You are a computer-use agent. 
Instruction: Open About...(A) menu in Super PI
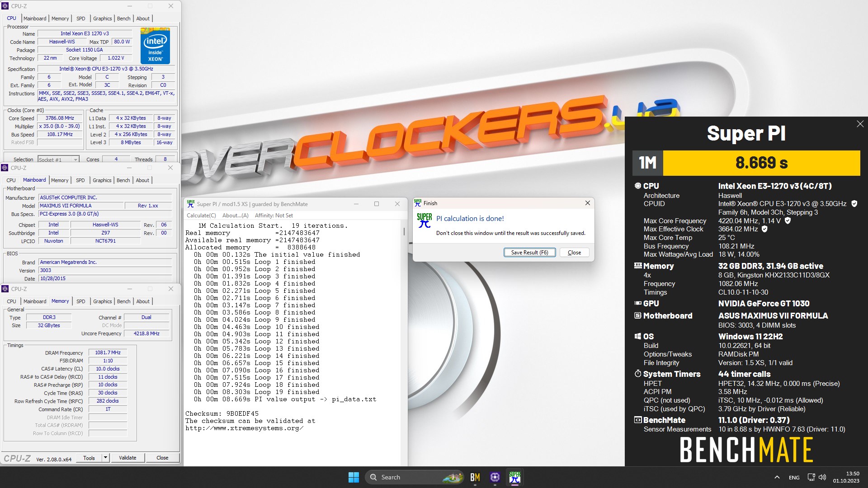235,216
